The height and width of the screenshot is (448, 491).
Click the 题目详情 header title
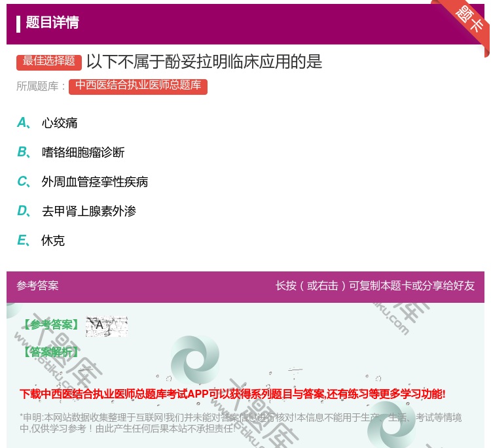click(x=52, y=22)
